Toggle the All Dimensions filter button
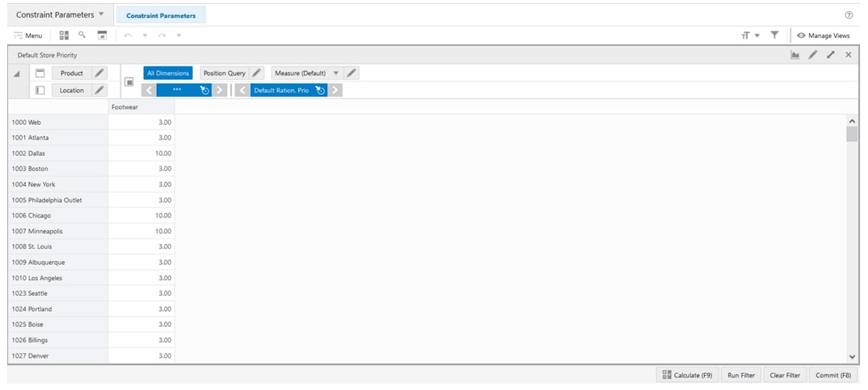Image resolution: width=868 pixels, height=390 pixels. (x=168, y=72)
